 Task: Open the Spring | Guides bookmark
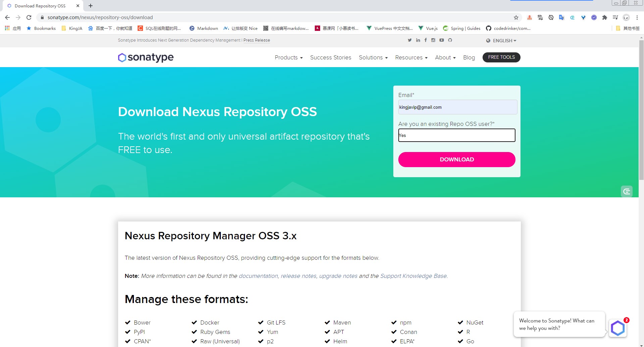click(461, 29)
